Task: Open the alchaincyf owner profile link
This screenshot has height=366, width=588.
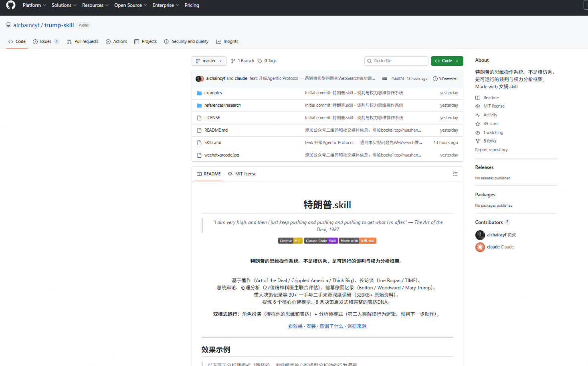Action: pos(26,25)
